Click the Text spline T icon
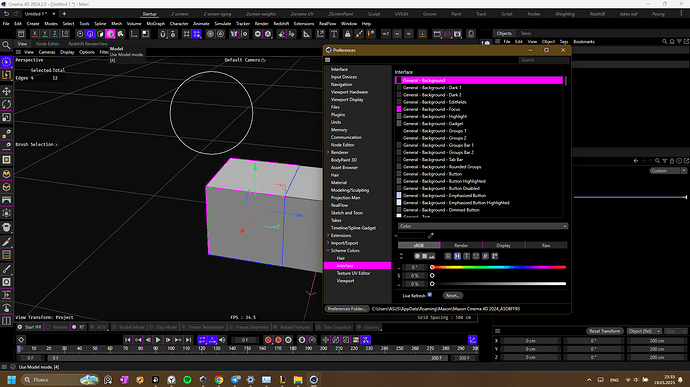This screenshot has height=387, width=690. point(334,34)
